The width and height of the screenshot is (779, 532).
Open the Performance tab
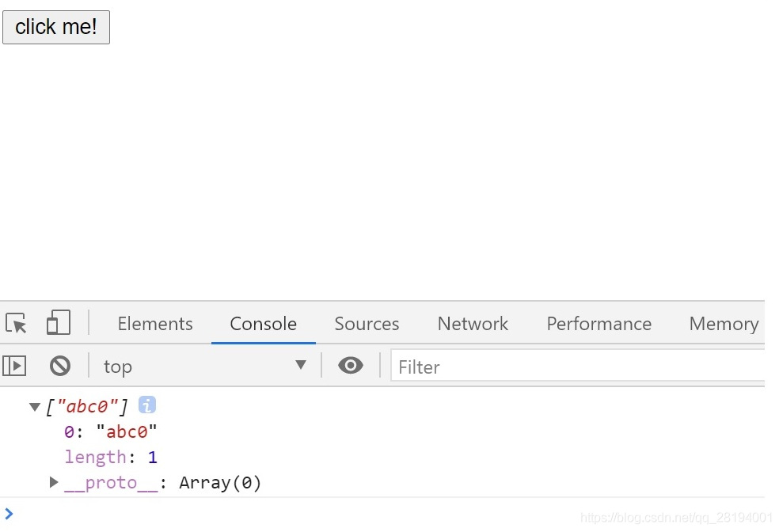598,324
